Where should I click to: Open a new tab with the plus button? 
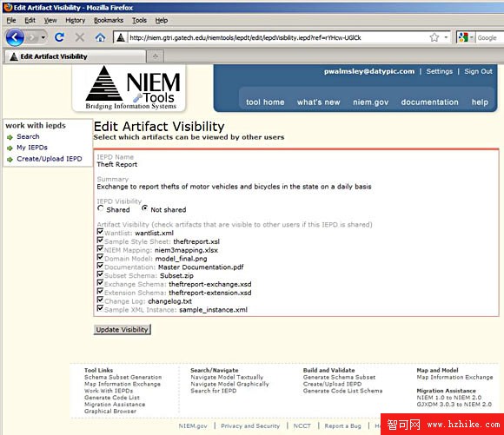[156, 56]
